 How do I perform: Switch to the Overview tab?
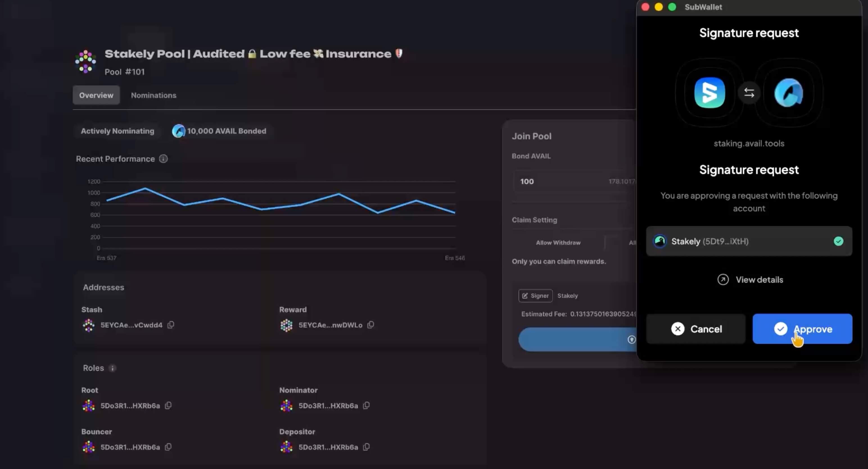tap(96, 95)
